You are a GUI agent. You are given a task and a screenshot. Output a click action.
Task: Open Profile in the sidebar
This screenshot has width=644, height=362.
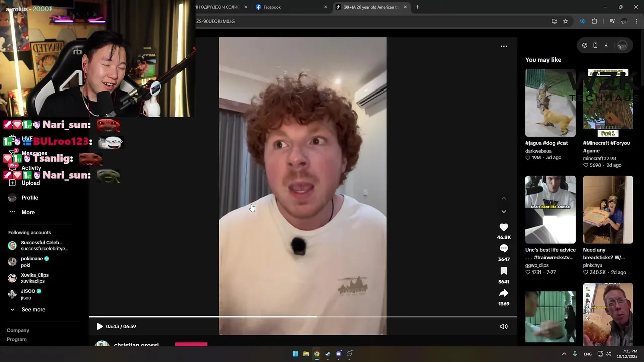pos(30,198)
